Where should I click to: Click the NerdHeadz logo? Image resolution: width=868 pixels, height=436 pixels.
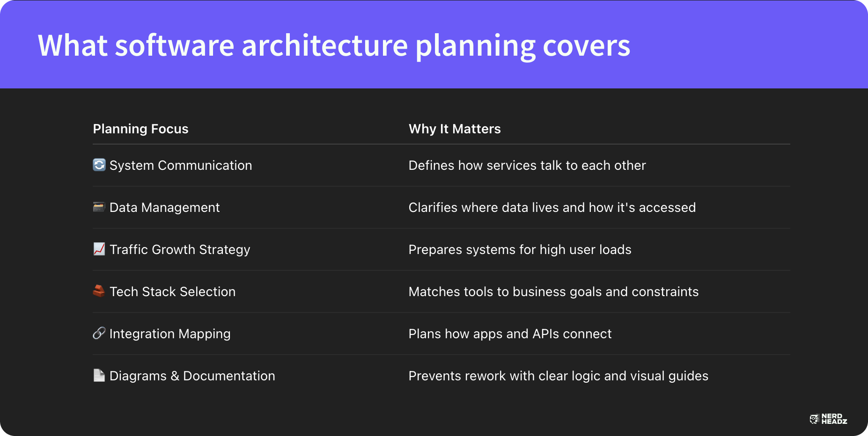[828, 419]
